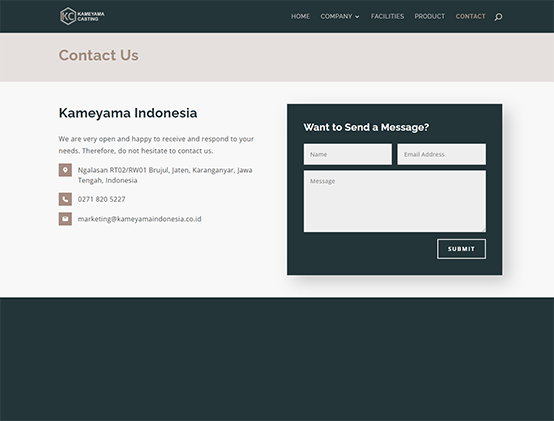
Task: Click the envelope email icon
Action: point(65,219)
